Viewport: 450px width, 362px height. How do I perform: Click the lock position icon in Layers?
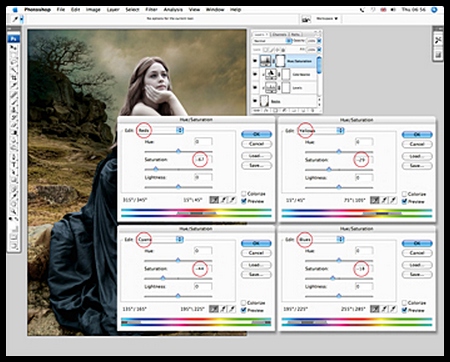[x=278, y=50]
